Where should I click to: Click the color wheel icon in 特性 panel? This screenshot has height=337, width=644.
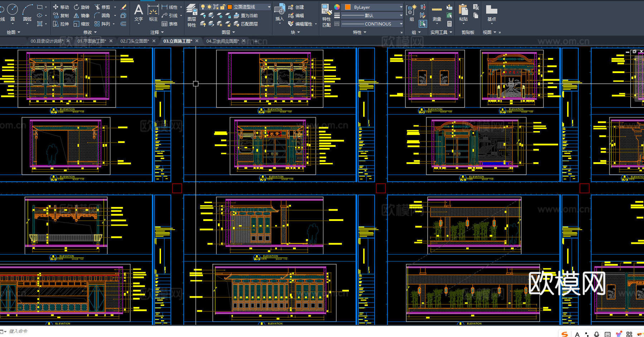pos(337,7)
